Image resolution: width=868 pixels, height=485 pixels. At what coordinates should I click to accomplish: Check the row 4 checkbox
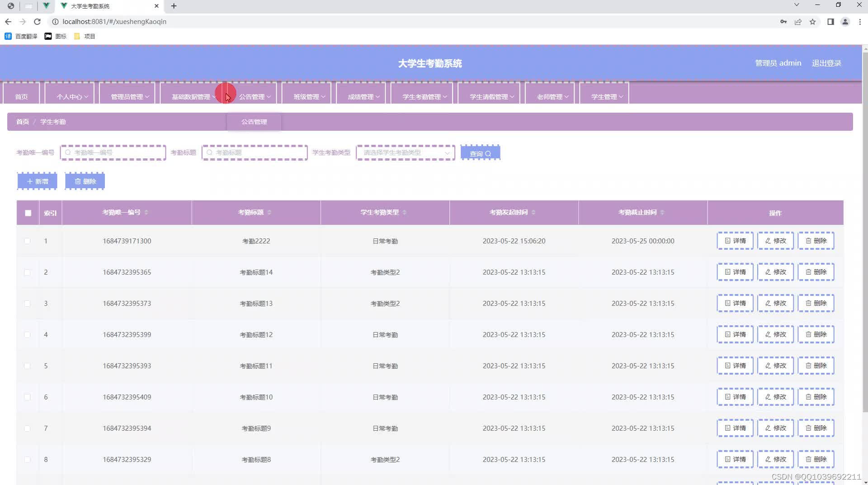27,335
